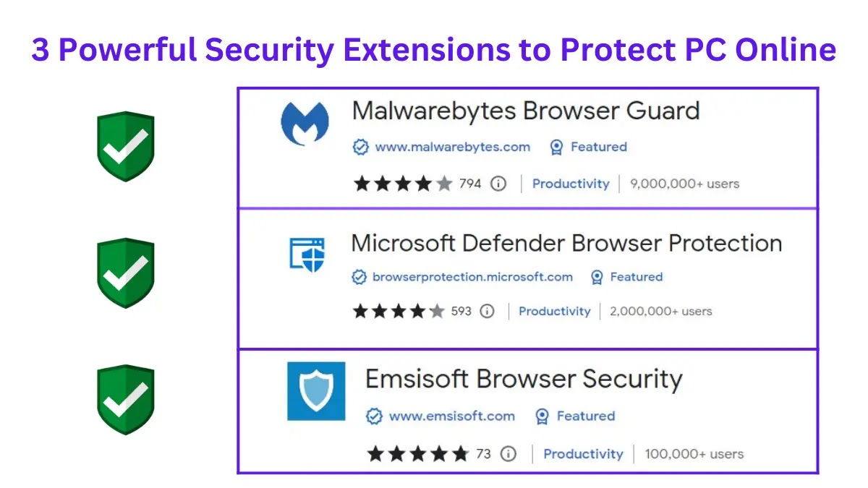868x488 pixels.
Task: Click the bottom green checkmark shield
Action: coord(126,399)
